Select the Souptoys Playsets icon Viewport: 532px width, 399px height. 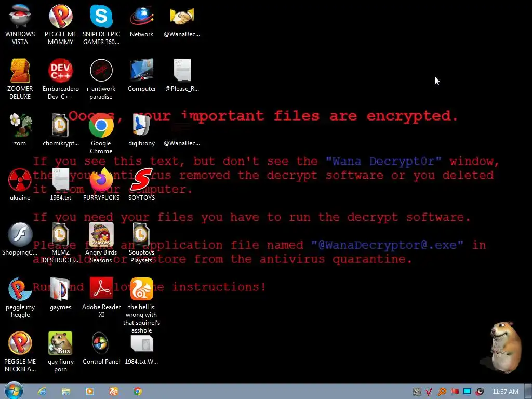coord(141,243)
